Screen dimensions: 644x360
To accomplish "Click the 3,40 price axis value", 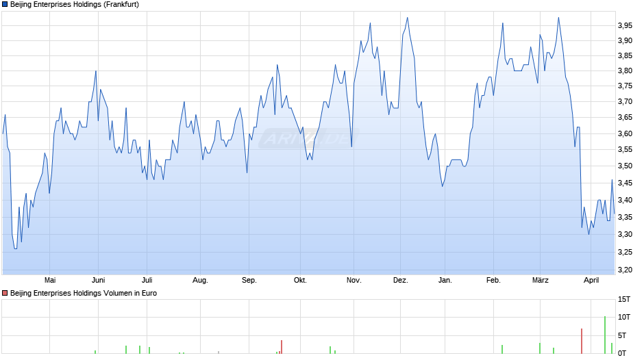I will (x=625, y=200).
